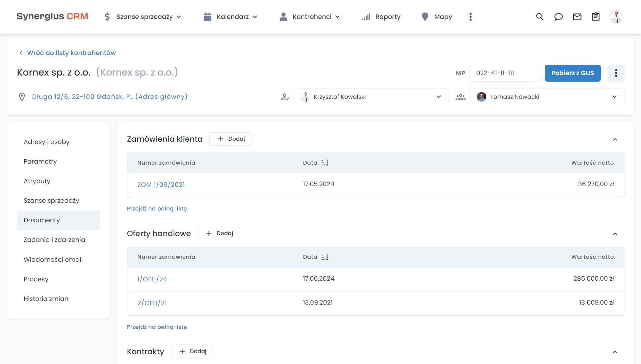Click the NIP number input field

click(x=503, y=73)
